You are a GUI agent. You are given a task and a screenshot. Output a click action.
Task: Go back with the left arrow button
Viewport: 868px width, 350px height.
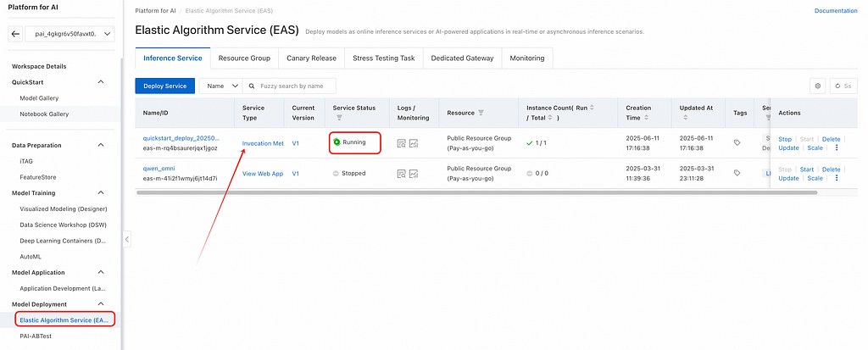click(x=15, y=35)
